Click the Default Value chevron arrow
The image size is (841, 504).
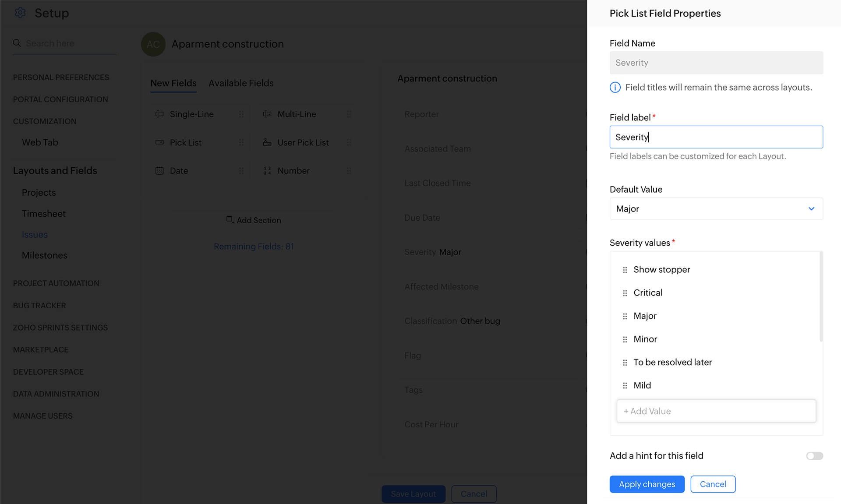811,209
